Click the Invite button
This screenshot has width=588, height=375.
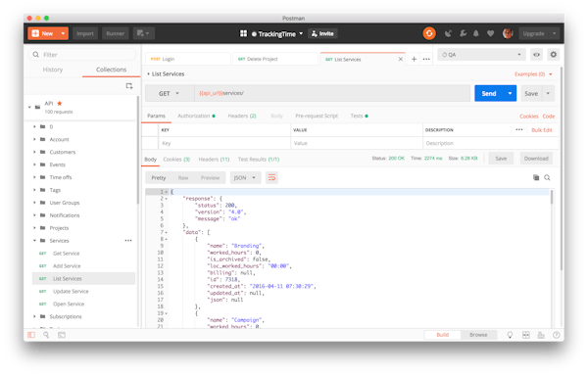(x=322, y=33)
